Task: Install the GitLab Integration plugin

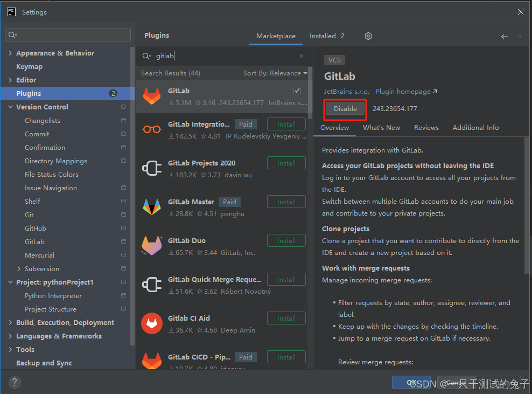Action: coord(286,125)
